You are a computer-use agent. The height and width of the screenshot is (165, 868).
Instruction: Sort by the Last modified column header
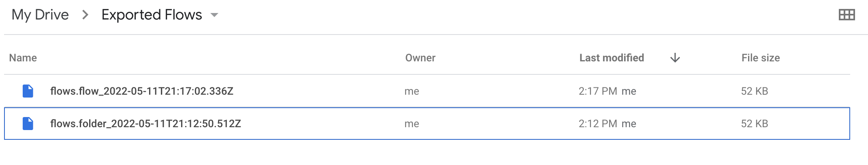click(x=611, y=58)
